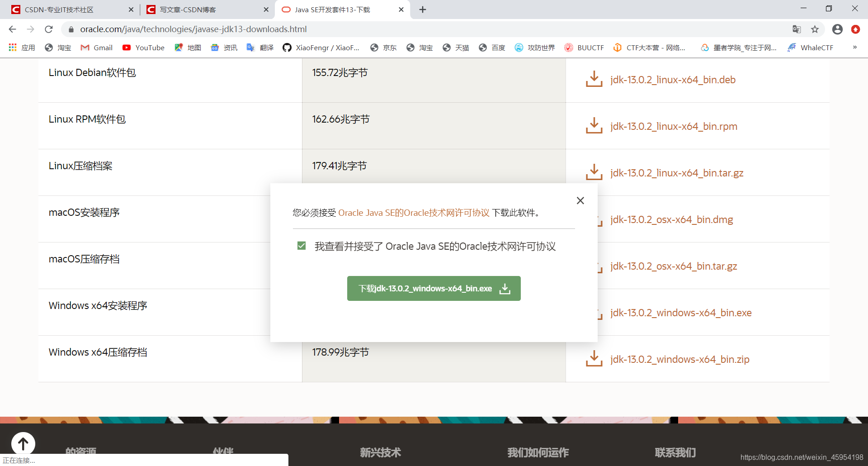Click the 我们如何运作 footer heading

538,452
